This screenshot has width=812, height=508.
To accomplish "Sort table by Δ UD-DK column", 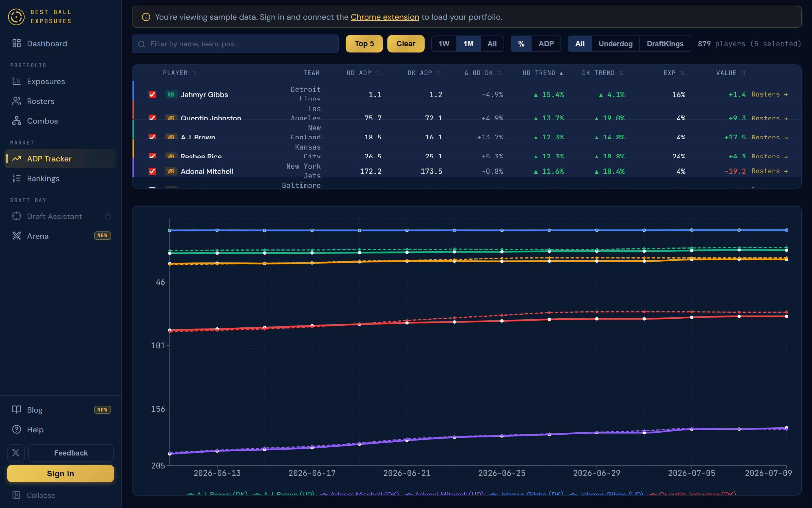I will coord(483,73).
